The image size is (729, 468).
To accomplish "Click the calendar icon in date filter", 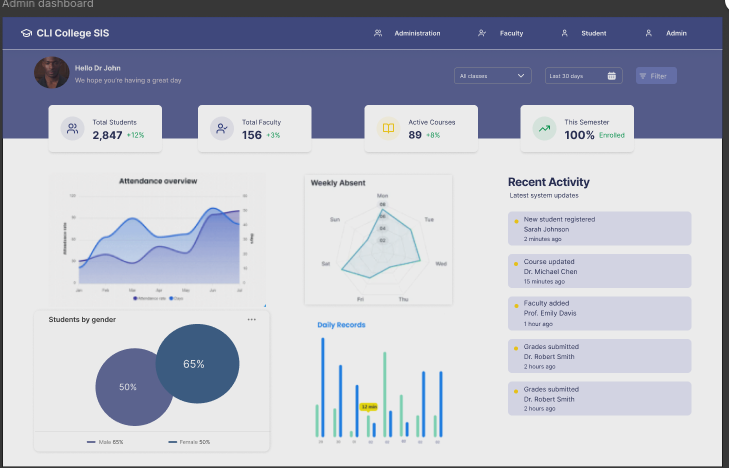I will point(611,76).
